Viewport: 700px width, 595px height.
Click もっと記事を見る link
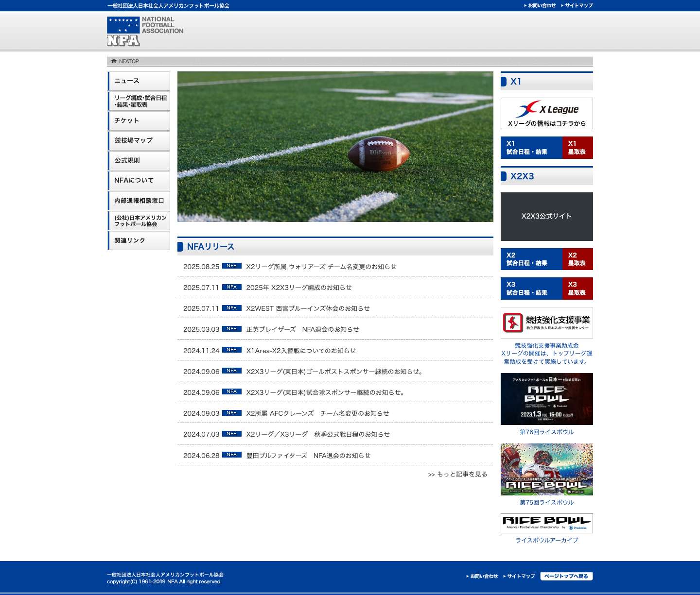[458, 474]
